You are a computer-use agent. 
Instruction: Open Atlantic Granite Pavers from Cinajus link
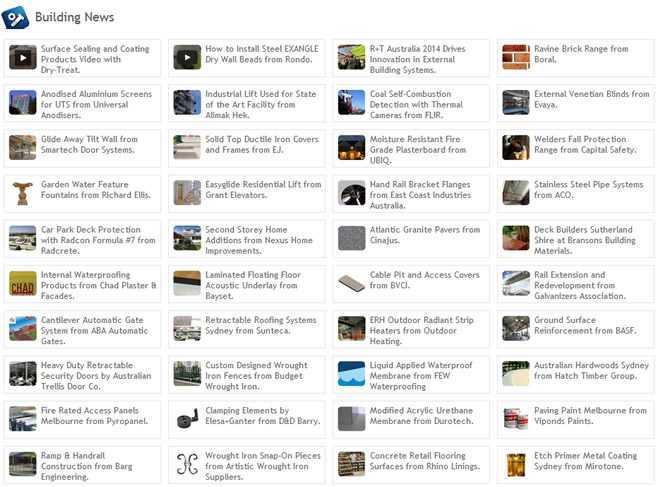425,235
